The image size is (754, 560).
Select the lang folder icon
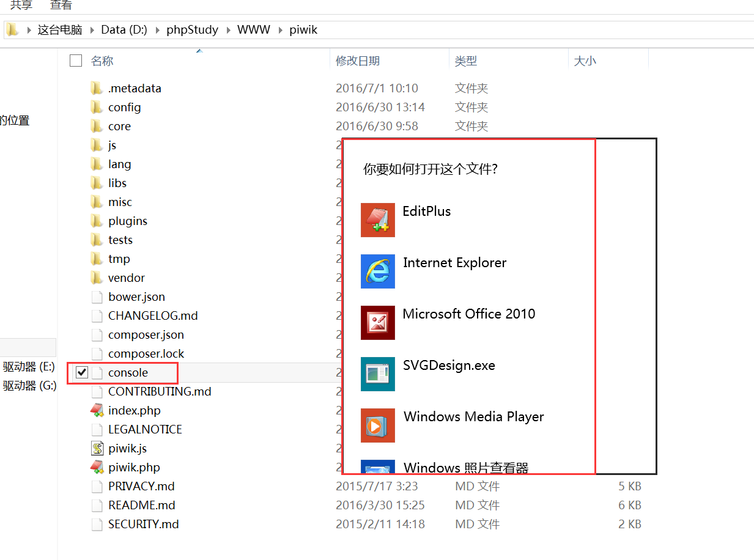click(x=96, y=164)
